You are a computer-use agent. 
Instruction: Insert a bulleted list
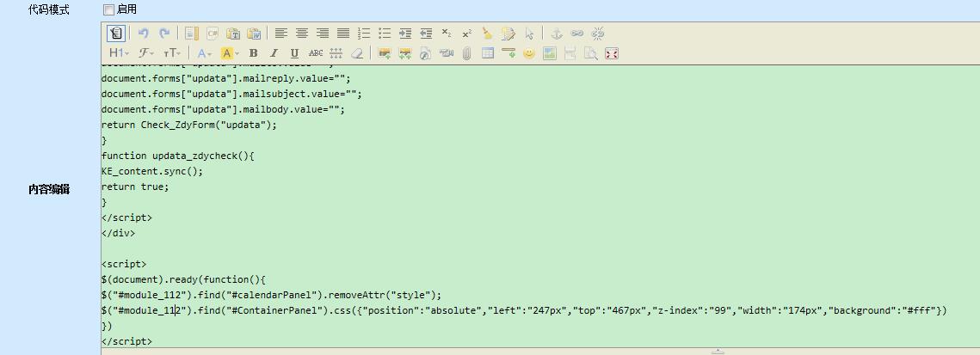tap(385, 34)
